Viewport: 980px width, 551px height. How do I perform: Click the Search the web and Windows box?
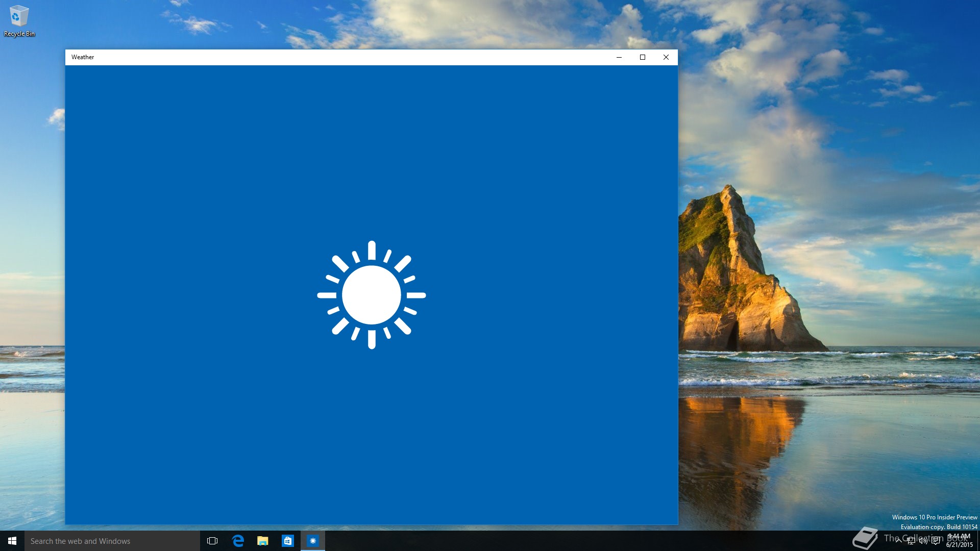click(112, 541)
